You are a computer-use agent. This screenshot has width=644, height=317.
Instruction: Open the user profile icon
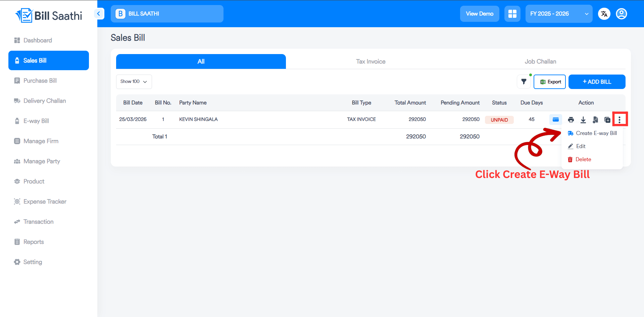[622, 14]
